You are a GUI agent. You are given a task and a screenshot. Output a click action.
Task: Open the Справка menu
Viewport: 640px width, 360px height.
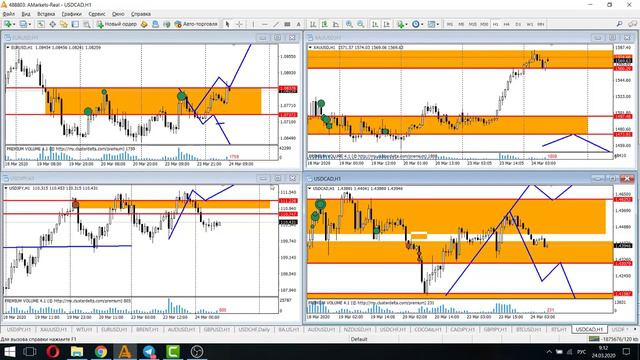[x=141, y=14]
